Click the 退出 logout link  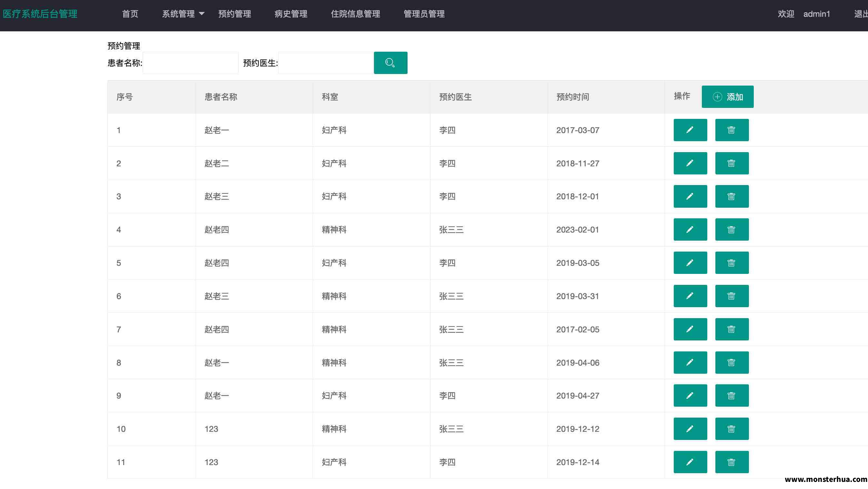(x=861, y=14)
